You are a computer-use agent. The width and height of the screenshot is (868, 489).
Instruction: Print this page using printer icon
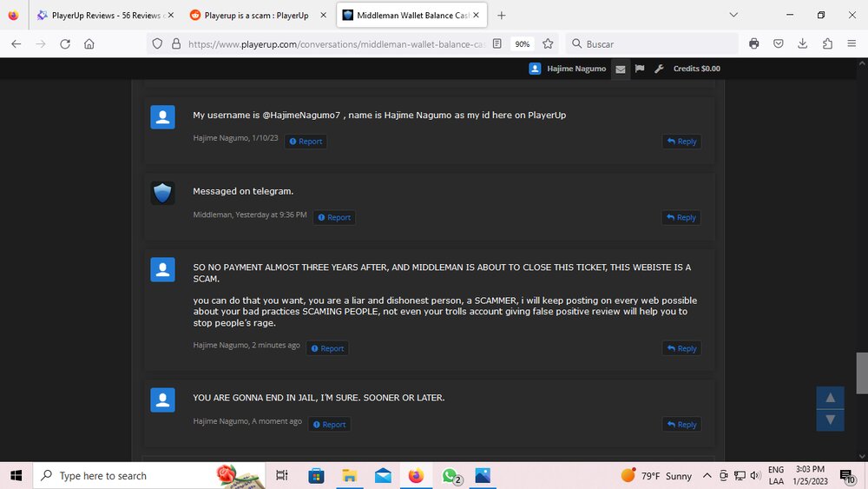tap(754, 43)
